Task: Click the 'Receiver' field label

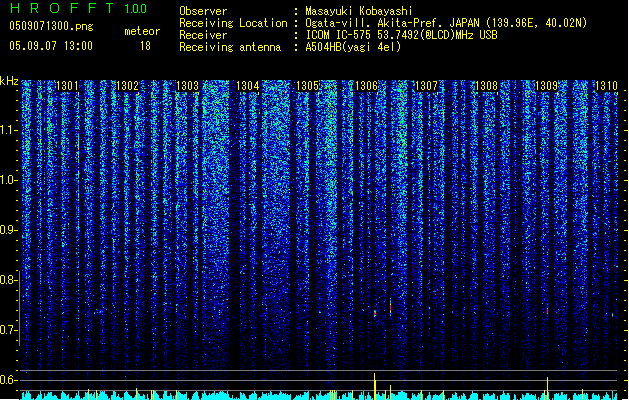Action: pos(203,35)
